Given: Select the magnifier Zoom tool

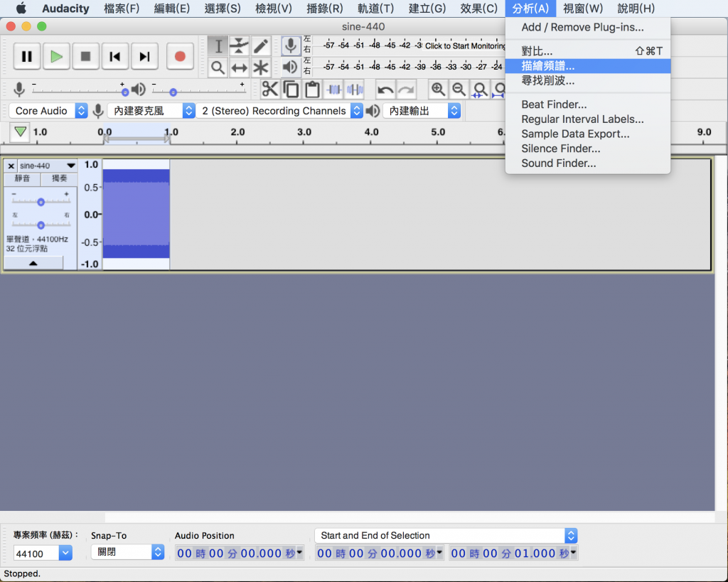Looking at the screenshot, I should coord(218,68).
